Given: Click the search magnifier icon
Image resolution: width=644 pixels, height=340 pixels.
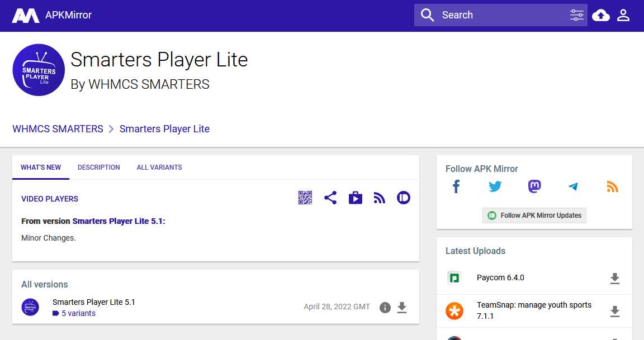Looking at the screenshot, I should coord(427,15).
